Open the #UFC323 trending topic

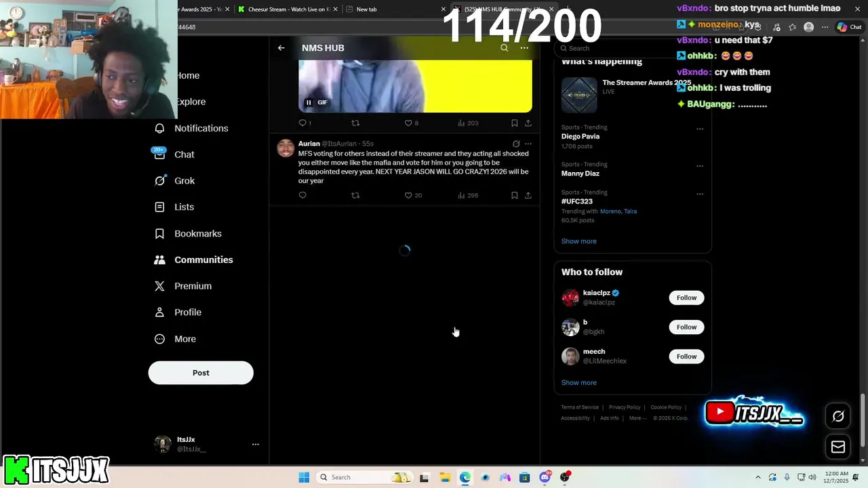[577, 201]
